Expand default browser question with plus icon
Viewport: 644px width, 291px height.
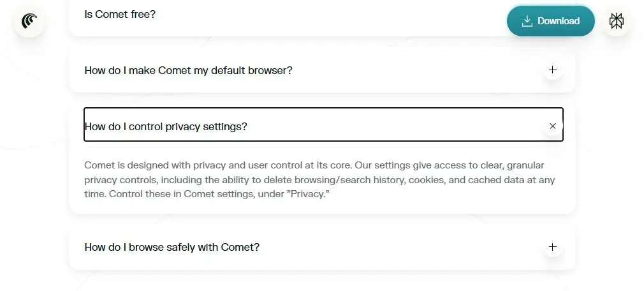(552, 70)
